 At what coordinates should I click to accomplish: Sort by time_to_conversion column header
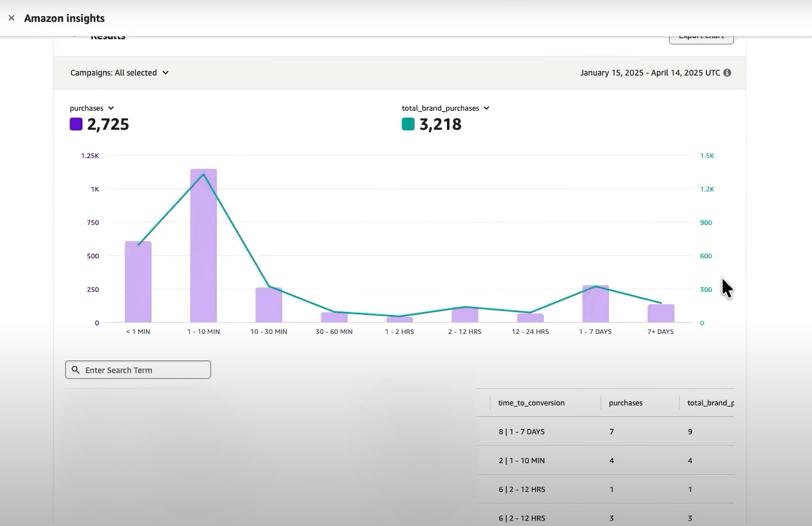(x=531, y=403)
